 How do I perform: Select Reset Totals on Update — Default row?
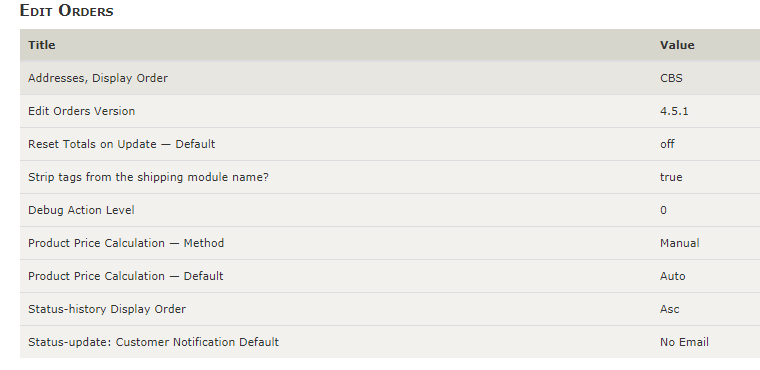click(390, 144)
